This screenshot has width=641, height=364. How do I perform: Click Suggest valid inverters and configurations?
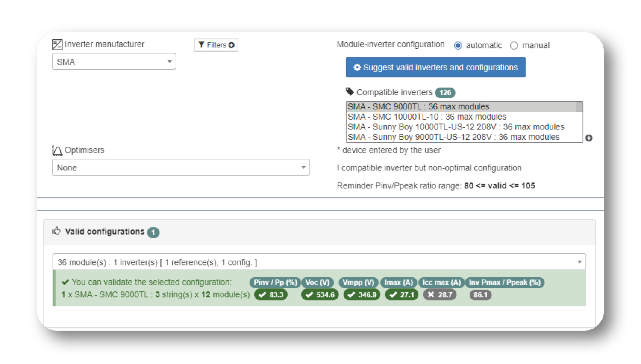435,68
